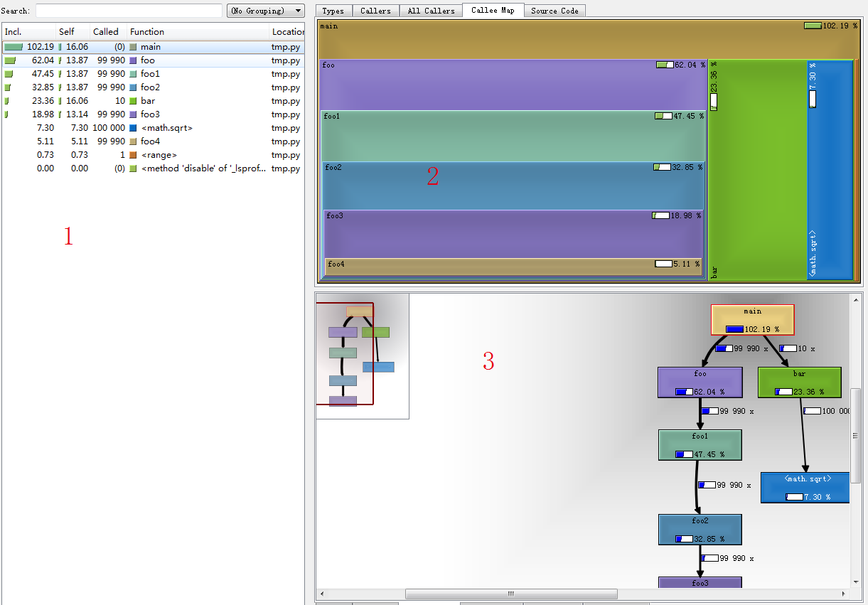Viewport: 868px width, 605px height.
Task: Open the All Callers tab
Action: pos(431,11)
